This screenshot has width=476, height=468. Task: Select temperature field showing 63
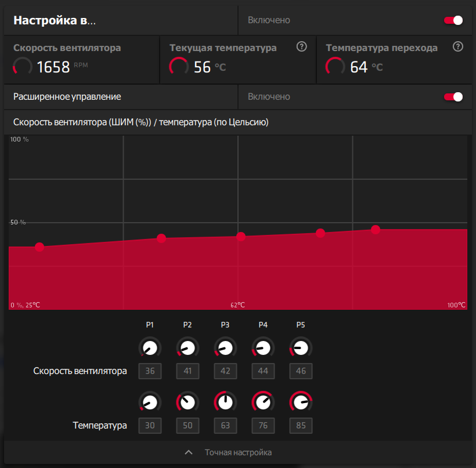tap(225, 426)
